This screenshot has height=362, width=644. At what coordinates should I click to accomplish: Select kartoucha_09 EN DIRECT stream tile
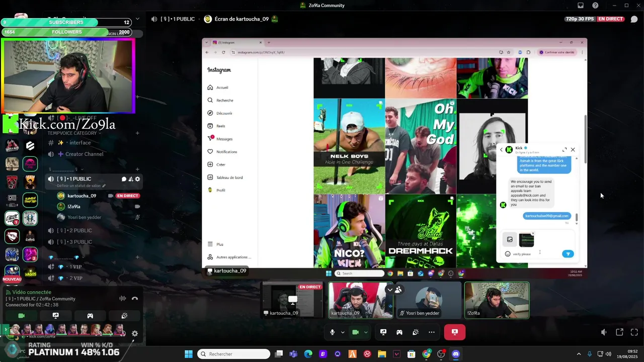(293, 300)
